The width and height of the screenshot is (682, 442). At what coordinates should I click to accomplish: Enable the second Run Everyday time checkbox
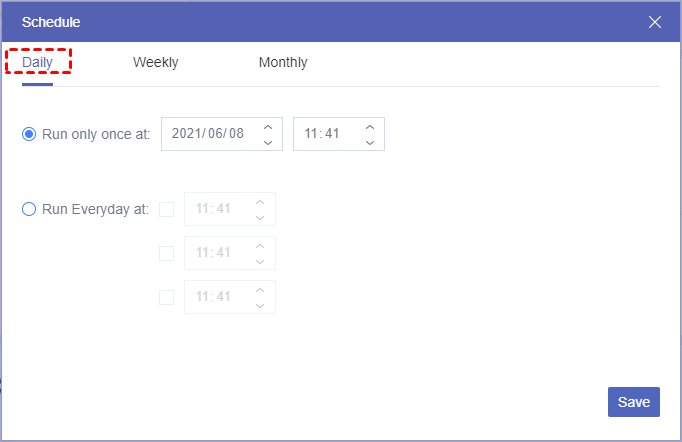click(166, 253)
